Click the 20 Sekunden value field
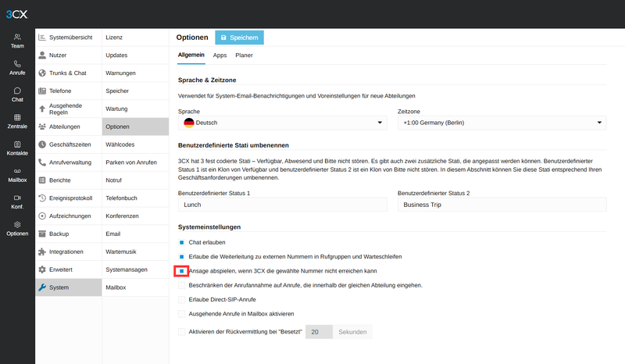This screenshot has height=364, width=625. click(x=319, y=332)
